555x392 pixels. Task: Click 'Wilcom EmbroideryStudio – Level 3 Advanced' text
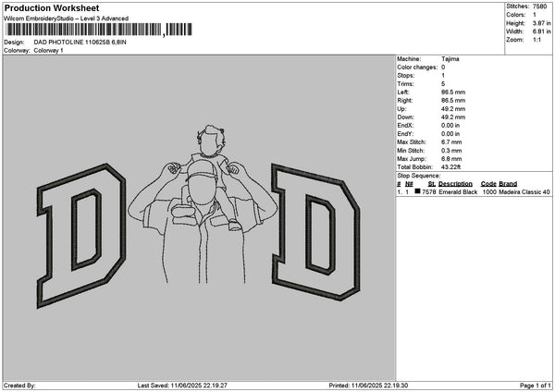[x=67, y=18]
